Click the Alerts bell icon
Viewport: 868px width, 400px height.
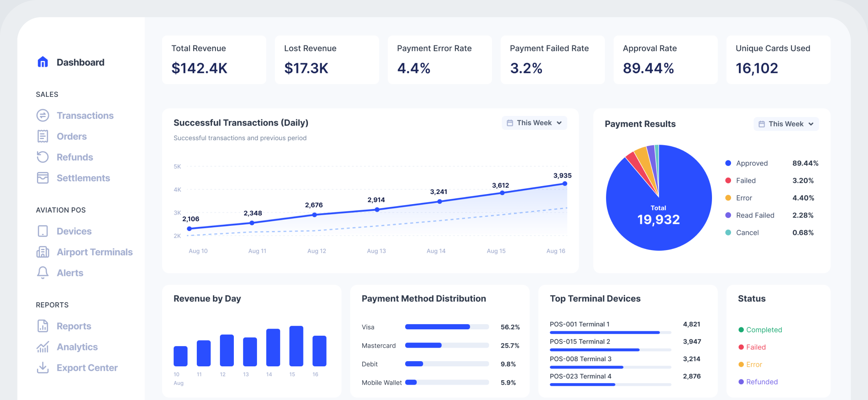[x=43, y=273]
